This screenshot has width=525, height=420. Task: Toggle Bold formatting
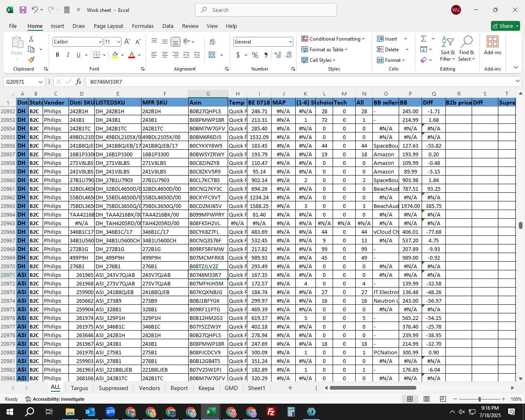pyautogui.click(x=57, y=55)
